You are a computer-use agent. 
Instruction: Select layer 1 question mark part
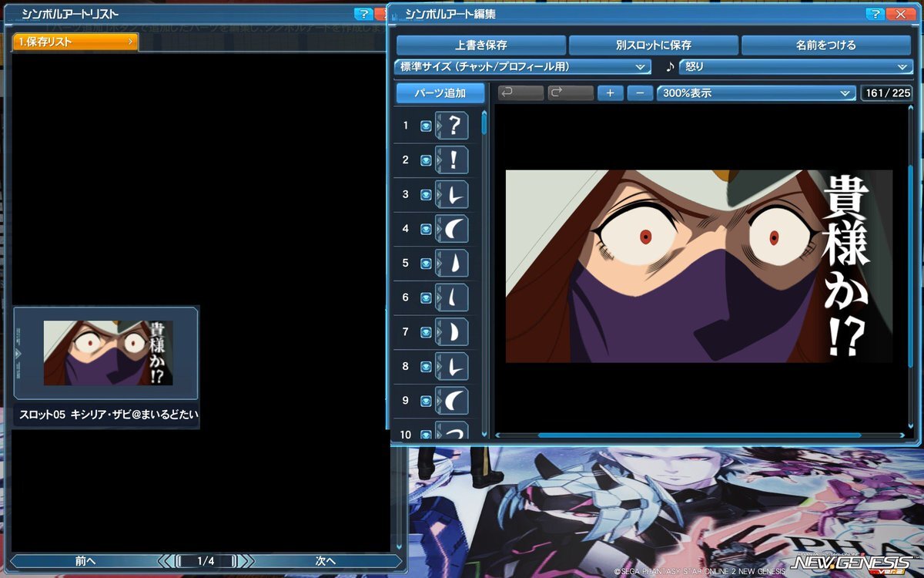453,126
